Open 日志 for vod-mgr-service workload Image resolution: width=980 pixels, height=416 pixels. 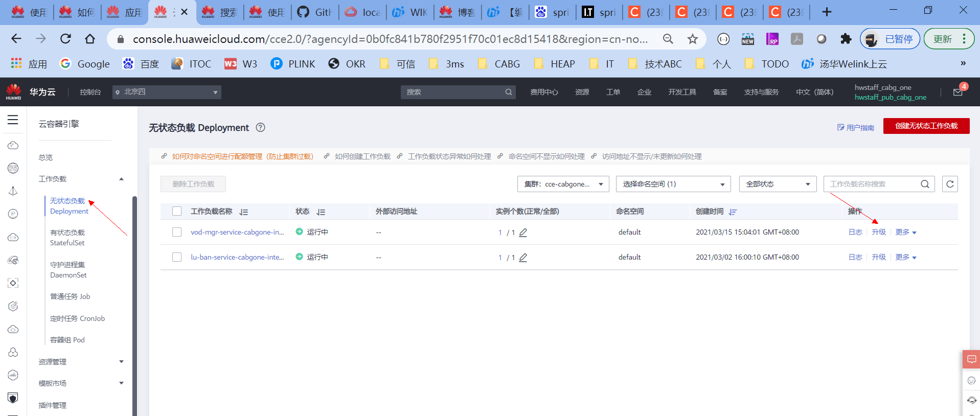[x=855, y=232]
